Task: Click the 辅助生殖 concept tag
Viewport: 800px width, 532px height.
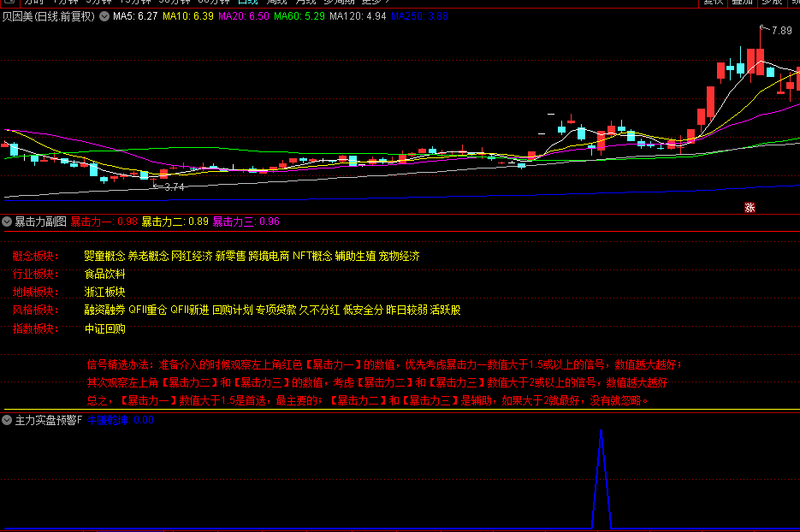Action: [x=356, y=256]
